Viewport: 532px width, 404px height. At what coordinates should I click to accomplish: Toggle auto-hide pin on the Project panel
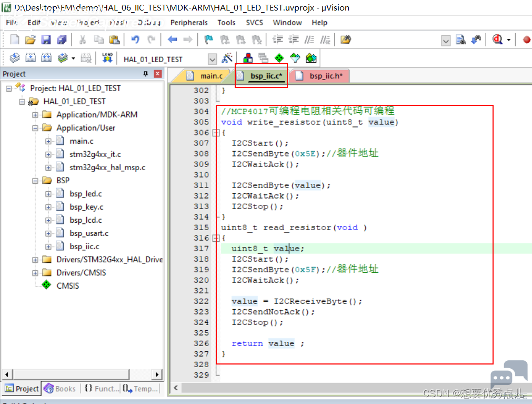click(x=146, y=74)
